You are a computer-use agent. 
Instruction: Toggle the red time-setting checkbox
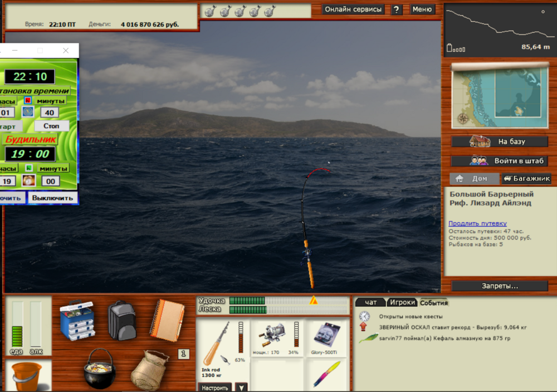point(28,101)
